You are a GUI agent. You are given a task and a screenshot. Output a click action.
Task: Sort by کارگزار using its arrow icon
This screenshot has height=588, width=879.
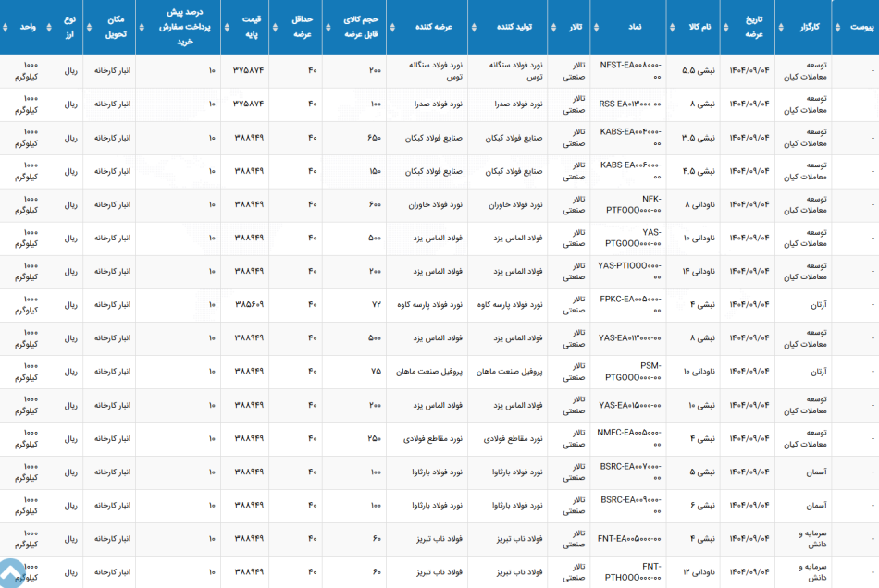[x=781, y=27]
